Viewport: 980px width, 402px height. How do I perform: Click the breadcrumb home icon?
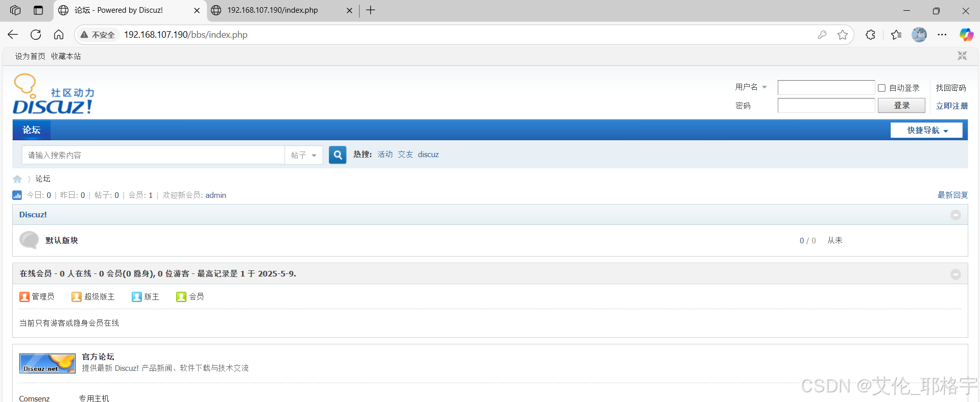pos(17,179)
